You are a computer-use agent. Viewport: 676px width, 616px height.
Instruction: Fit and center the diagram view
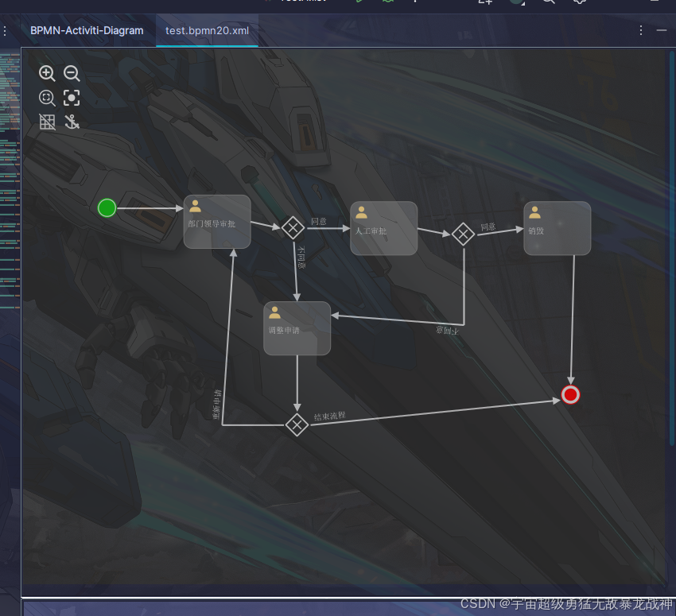tap(72, 98)
